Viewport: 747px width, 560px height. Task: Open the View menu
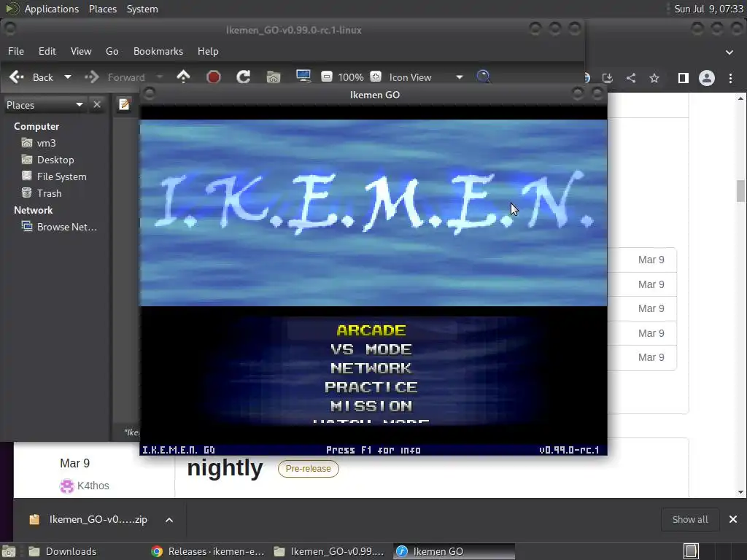[x=81, y=51]
